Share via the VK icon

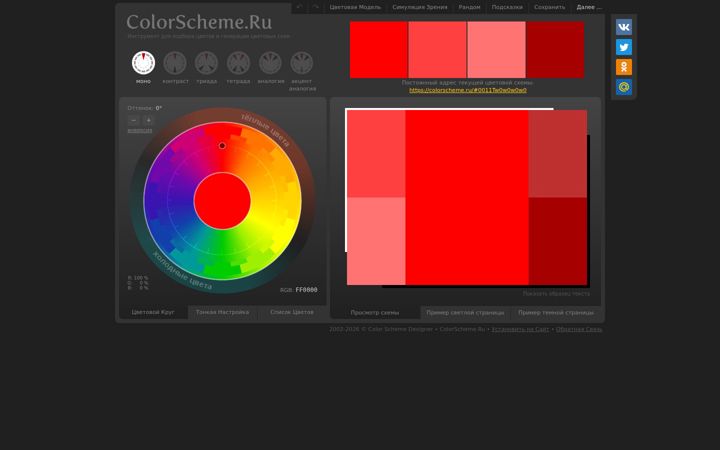pyautogui.click(x=624, y=27)
